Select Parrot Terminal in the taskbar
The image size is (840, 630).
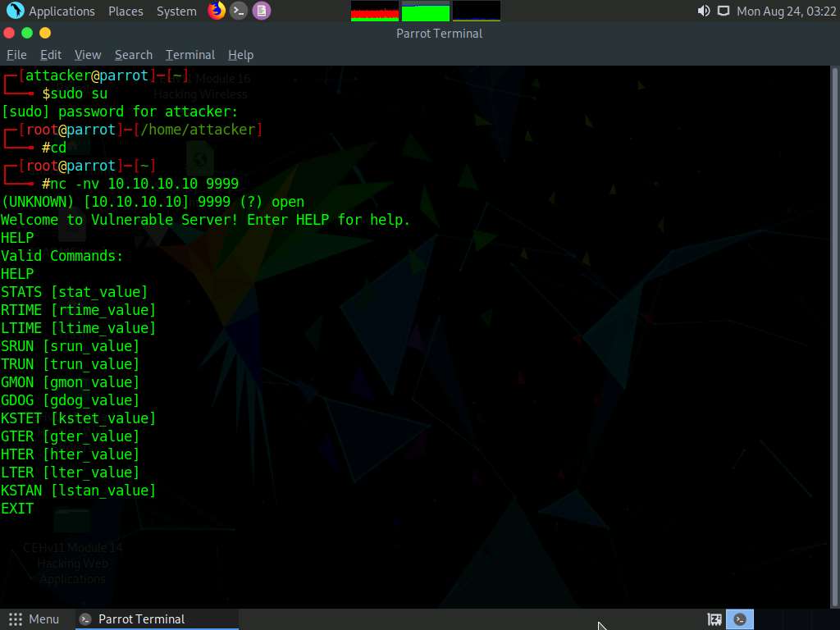coord(157,619)
